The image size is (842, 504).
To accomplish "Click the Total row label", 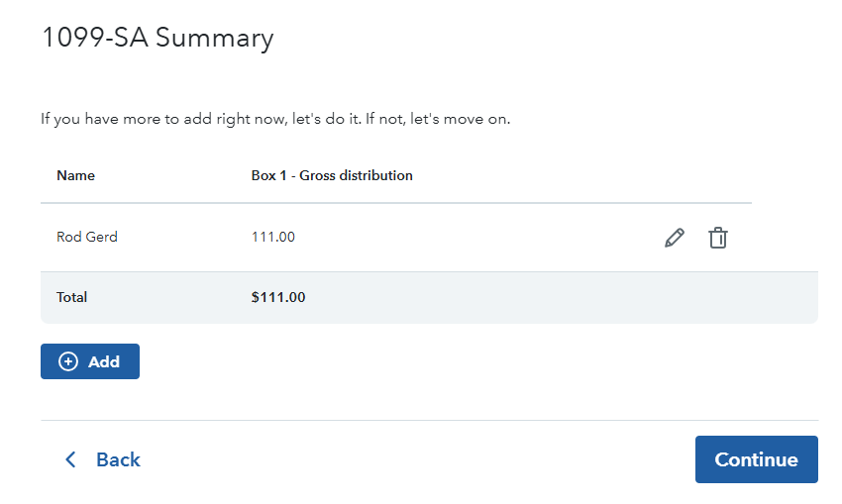I will [72, 297].
